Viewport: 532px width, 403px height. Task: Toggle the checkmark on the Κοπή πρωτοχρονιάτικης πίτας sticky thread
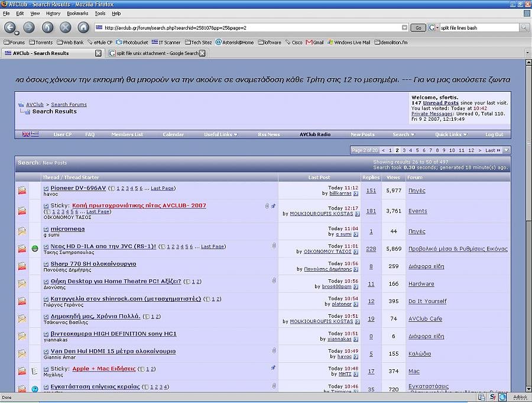[x=46, y=205]
